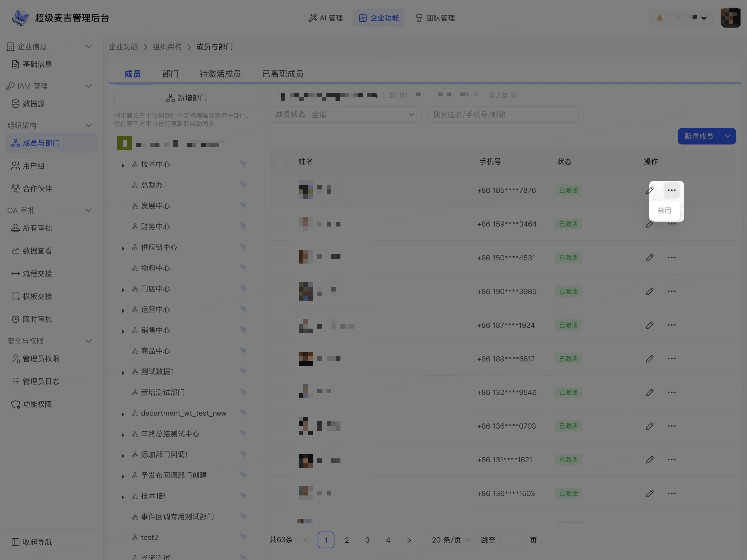The height and width of the screenshot is (560, 747).
Task: Click the edit pencil for +86 185****7876
Action: tap(650, 190)
